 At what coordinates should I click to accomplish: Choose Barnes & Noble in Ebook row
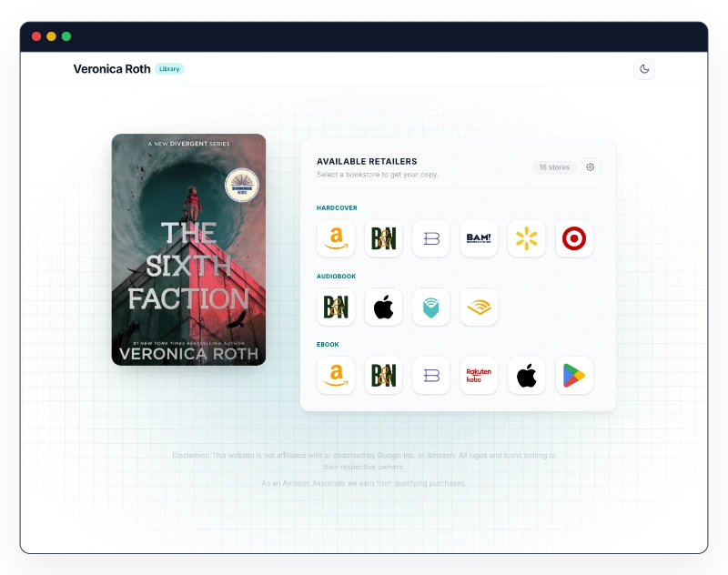coord(383,375)
